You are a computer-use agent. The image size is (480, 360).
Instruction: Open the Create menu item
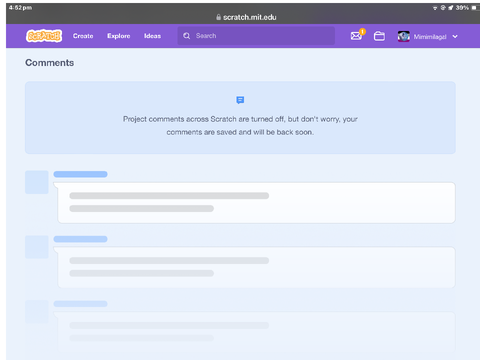coord(83,36)
